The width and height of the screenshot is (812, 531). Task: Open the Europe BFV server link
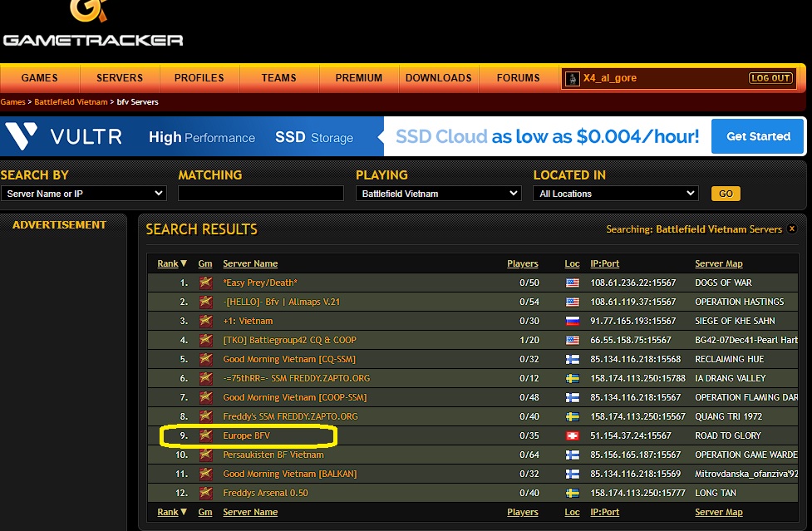[247, 435]
